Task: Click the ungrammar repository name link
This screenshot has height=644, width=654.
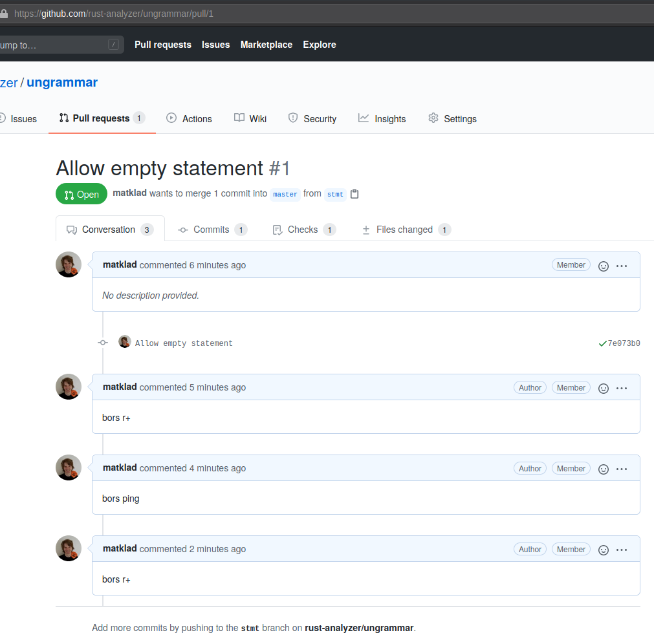Action: (62, 83)
